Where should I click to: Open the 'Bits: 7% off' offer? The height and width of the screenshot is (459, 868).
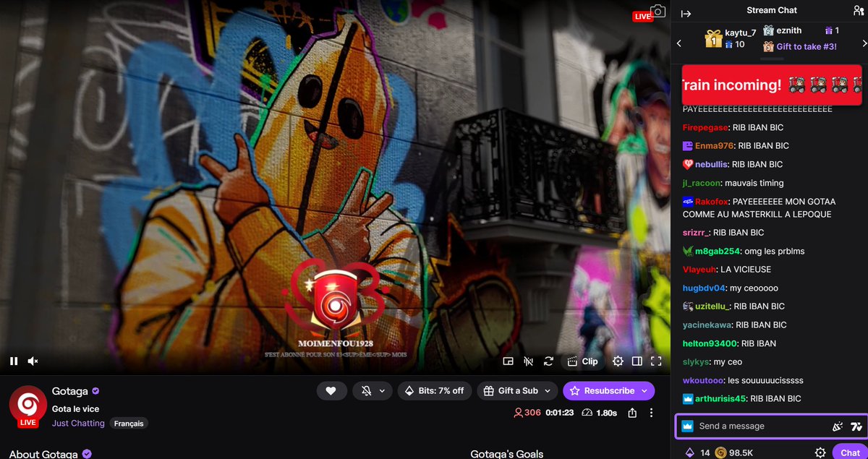(x=434, y=391)
